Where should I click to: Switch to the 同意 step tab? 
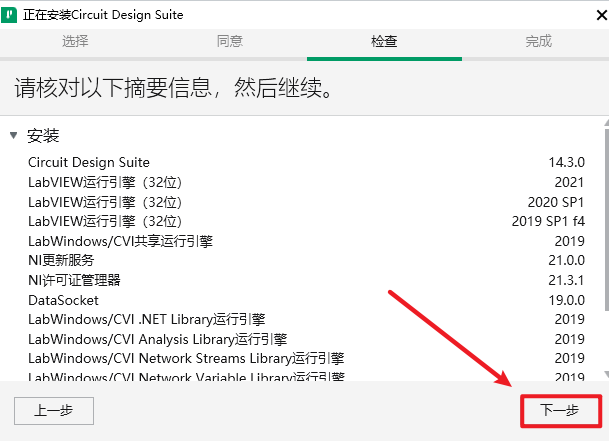(230, 41)
